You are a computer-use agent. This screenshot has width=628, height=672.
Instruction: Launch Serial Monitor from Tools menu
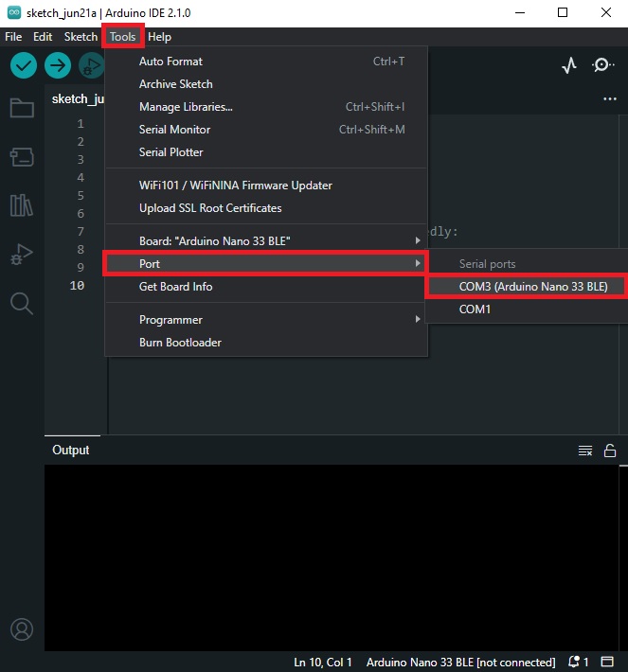point(266,130)
